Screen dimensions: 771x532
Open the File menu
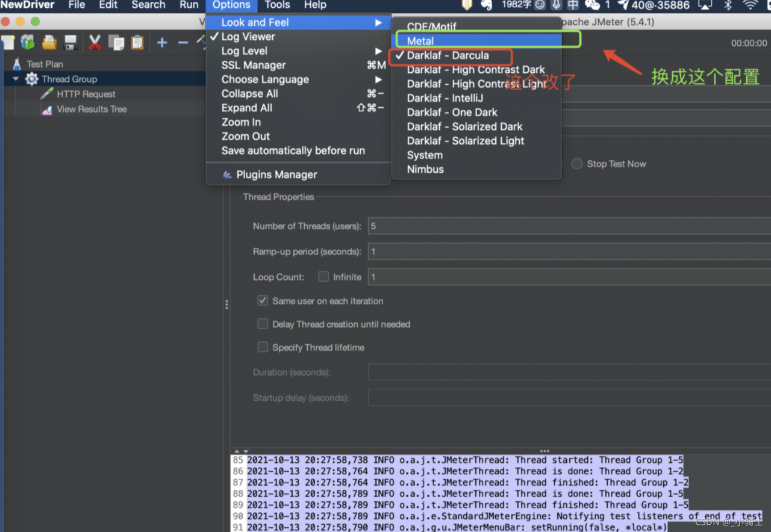tap(76, 5)
